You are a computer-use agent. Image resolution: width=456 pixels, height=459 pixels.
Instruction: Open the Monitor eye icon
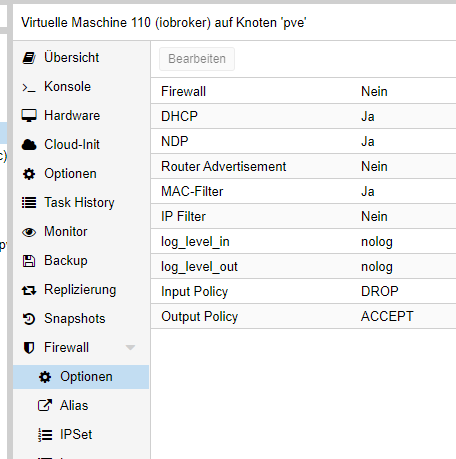[29, 232]
